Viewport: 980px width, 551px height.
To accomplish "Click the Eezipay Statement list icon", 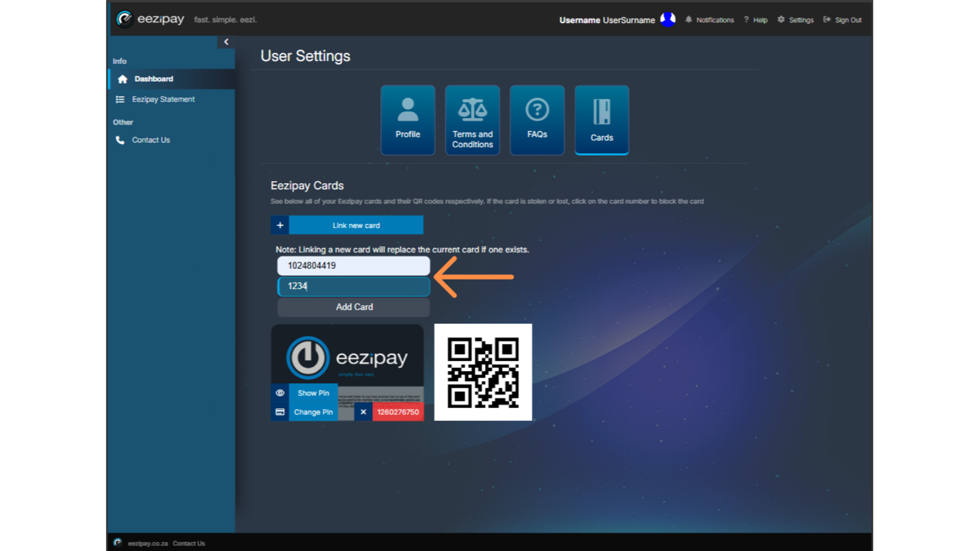I will [x=120, y=99].
